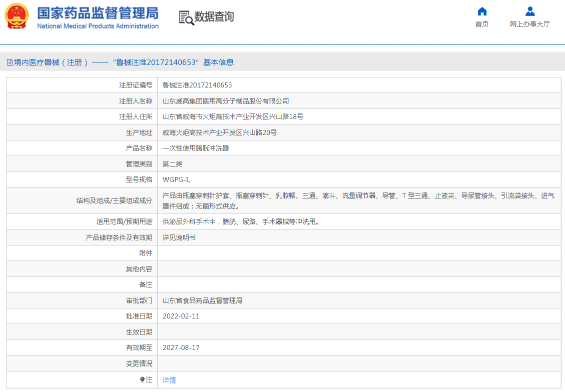Click the 网上办事大厅 person icon

pos(529,11)
